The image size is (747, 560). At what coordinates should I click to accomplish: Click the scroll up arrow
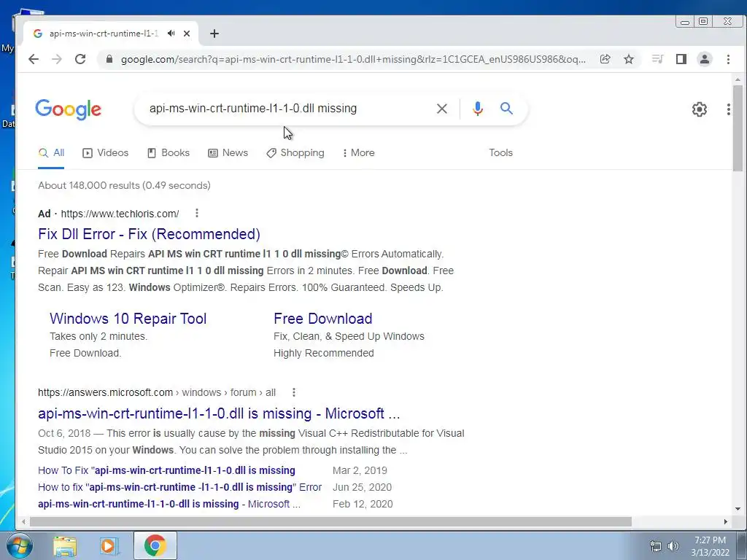[738, 79]
